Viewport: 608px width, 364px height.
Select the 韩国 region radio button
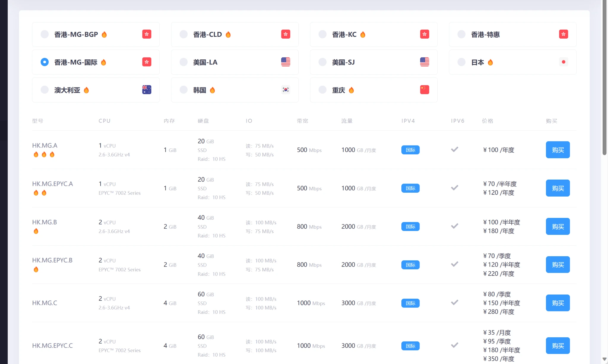183,90
